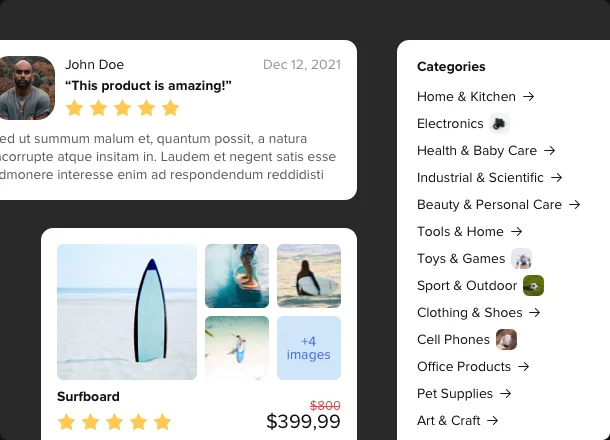Click the arrow next to Art & Craft
The height and width of the screenshot is (440, 610).
pyautogui.click(x=493, y=421)
